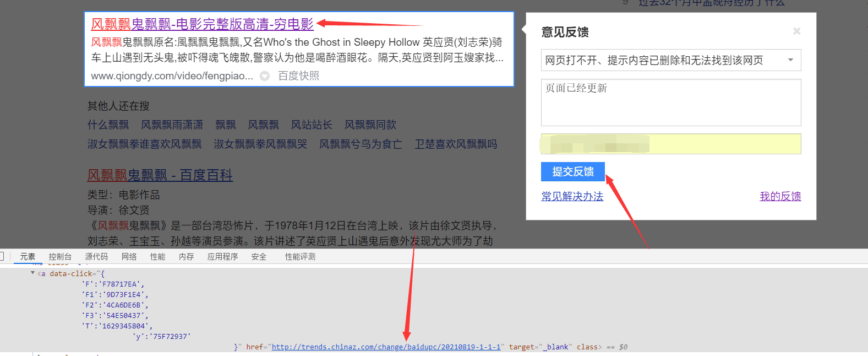Switch to the 应用程序 DevTools tab

coord(222,257)
